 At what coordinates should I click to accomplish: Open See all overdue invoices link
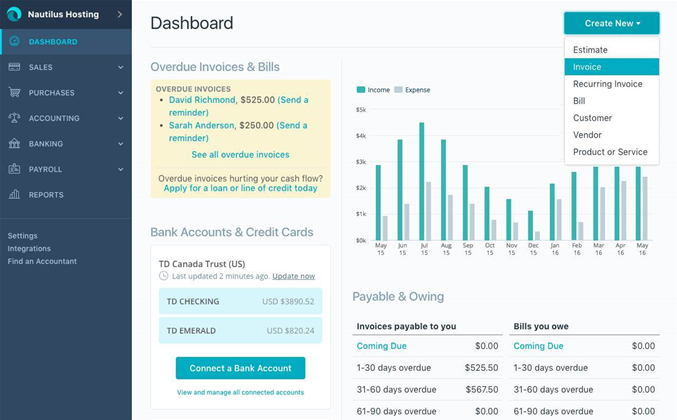pyautogui.click(x=240, y=155)
